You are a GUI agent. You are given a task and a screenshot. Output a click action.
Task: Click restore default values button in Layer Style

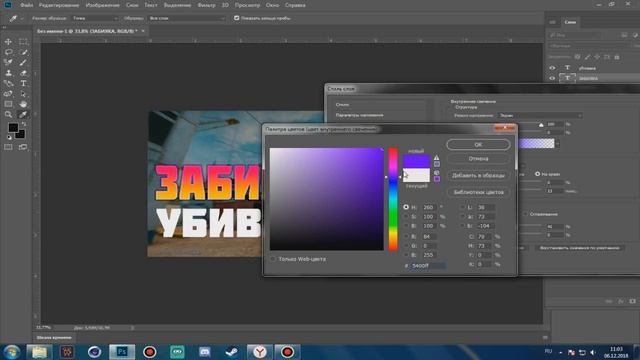coord(579,248)
